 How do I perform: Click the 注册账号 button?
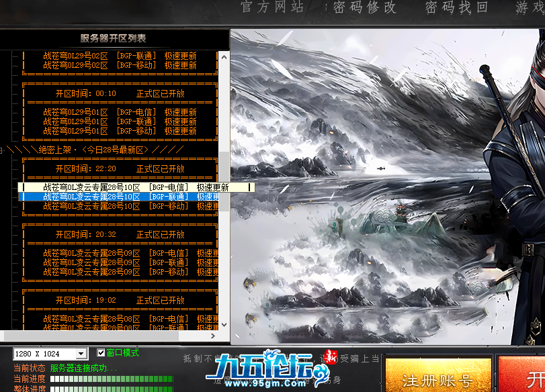click(438, 376)
